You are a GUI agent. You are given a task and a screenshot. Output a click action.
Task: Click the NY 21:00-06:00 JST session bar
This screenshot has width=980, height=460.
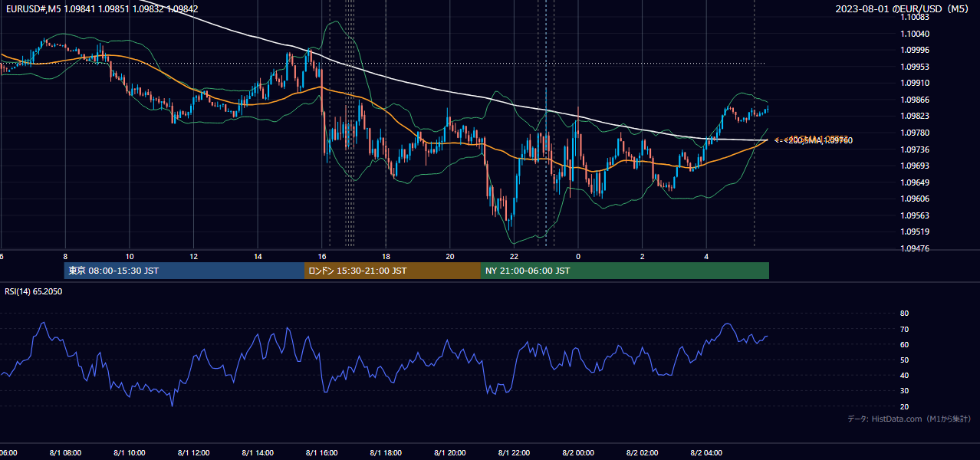coord(625,271)
